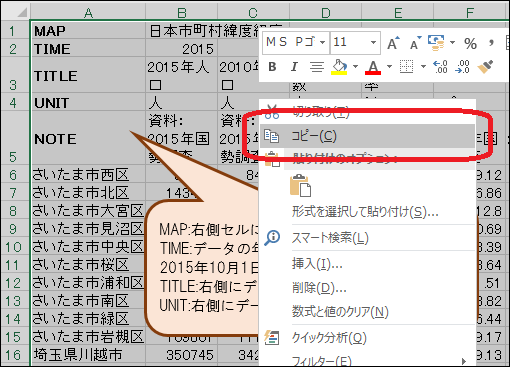Click the Decrease Font Size icon
Viewport: 510px width, 367px height.
point(415,43)
